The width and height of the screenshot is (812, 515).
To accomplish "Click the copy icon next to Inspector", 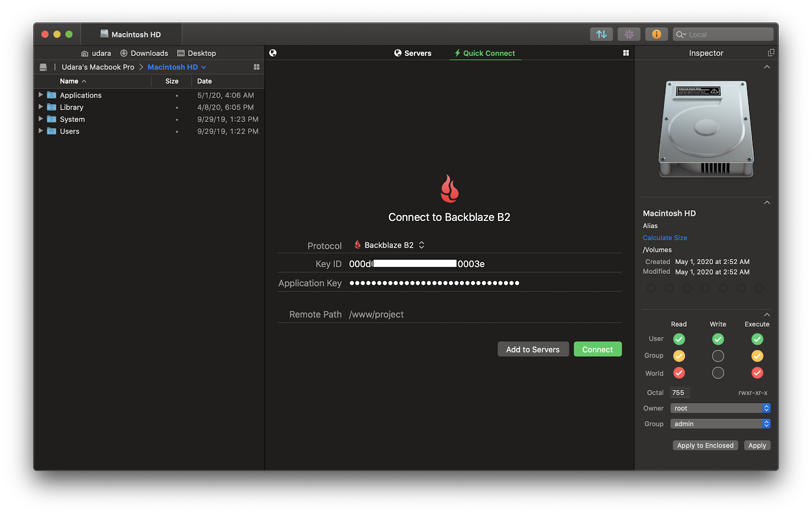I will (771, 53).
